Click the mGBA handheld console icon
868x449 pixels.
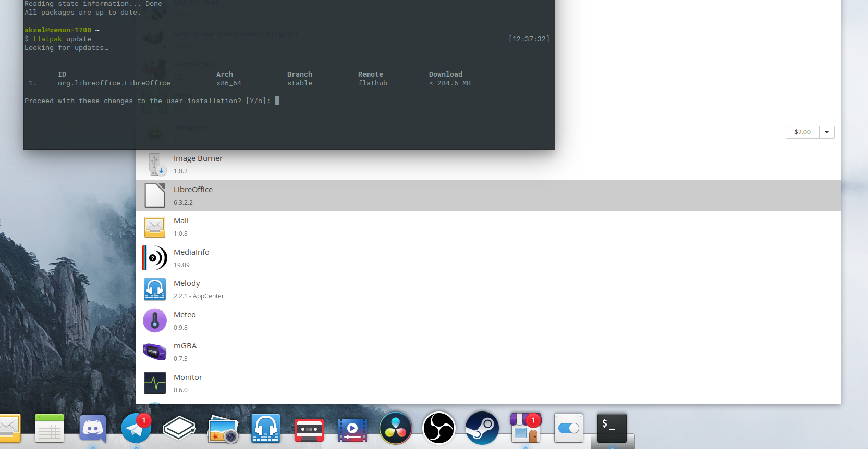[155, 352]
